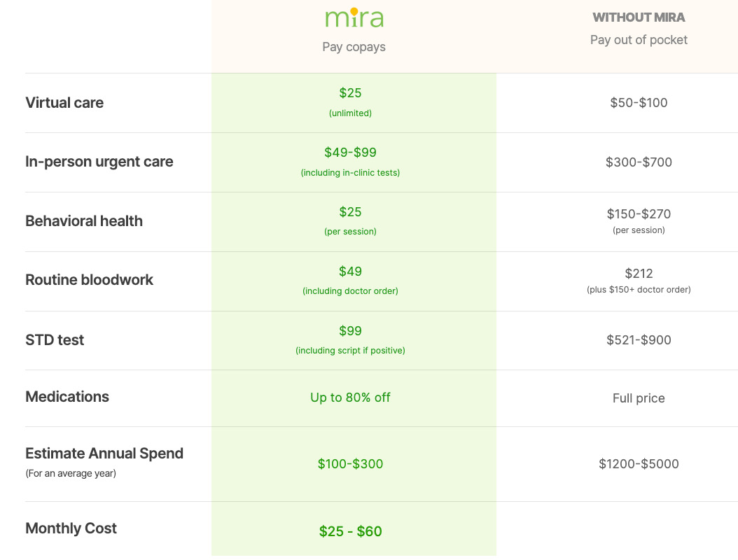Click the 'Up to 80% off' text
This screenshot has width=738, height=560.
click(350, 398)
